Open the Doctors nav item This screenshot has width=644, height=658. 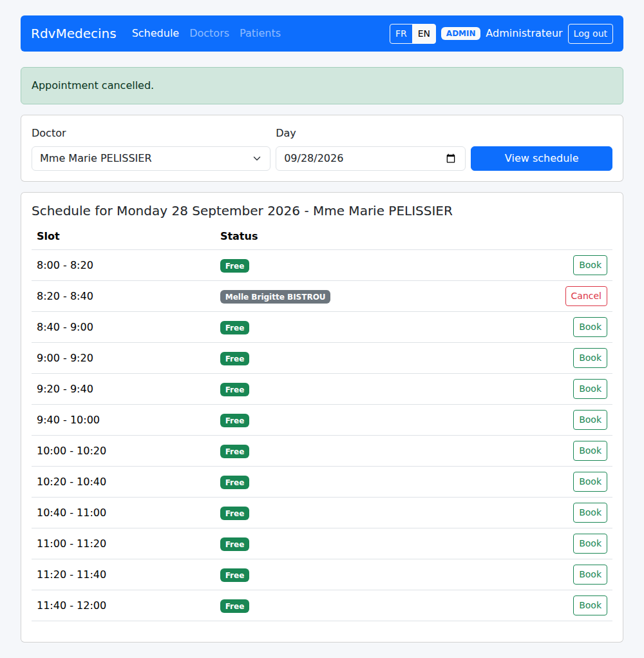point(209,33)
